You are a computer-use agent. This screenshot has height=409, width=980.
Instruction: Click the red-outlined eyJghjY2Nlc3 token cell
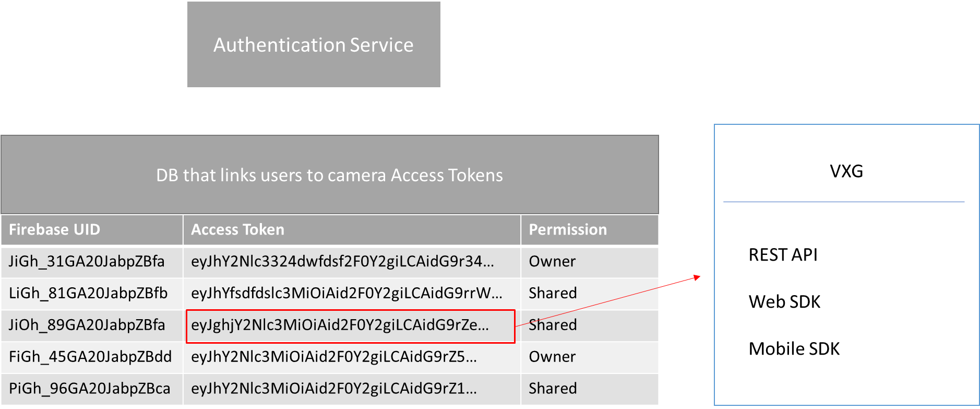340,325
